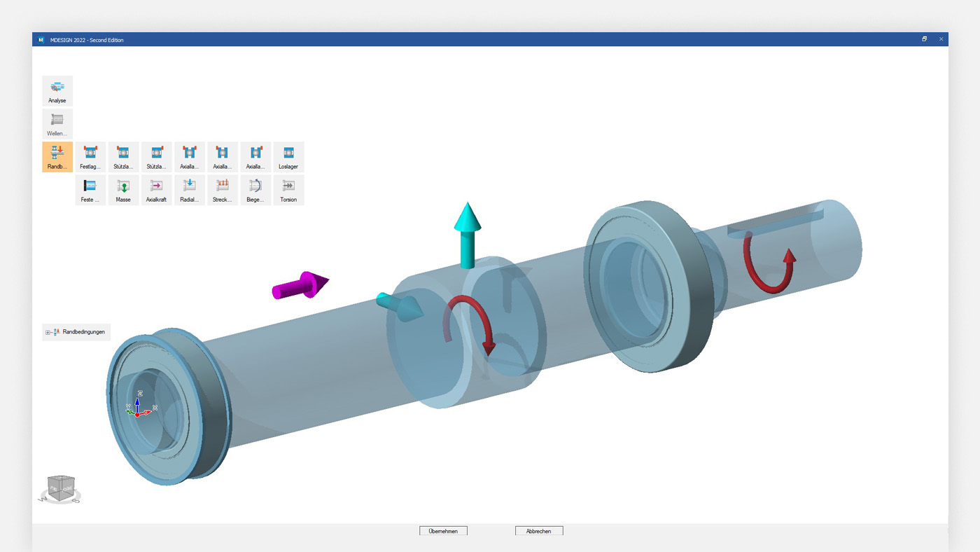Select the highlighted Randb... boundary conditions tool
This screenshot has height=552, width=980.
pos(57,156)
